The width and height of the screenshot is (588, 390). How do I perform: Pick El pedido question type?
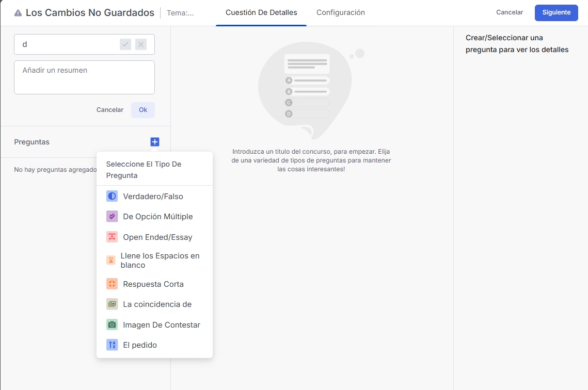tap(154, 345)
